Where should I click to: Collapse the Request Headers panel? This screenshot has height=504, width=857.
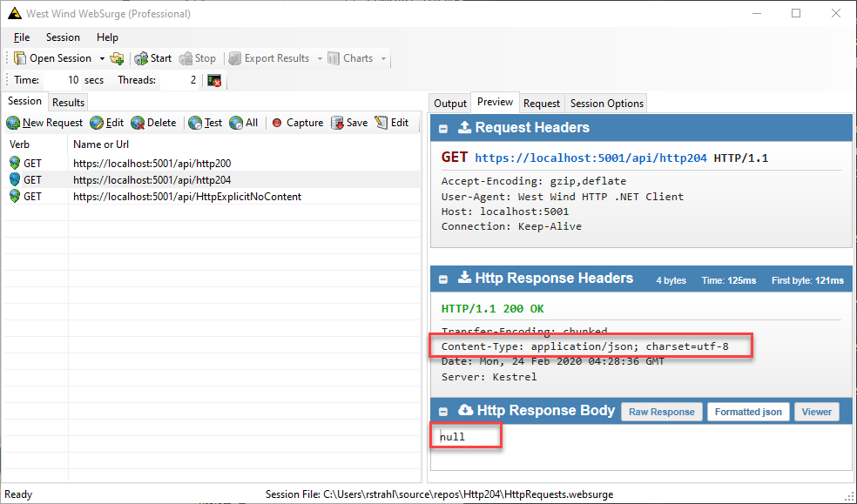[x=443, y=127]
